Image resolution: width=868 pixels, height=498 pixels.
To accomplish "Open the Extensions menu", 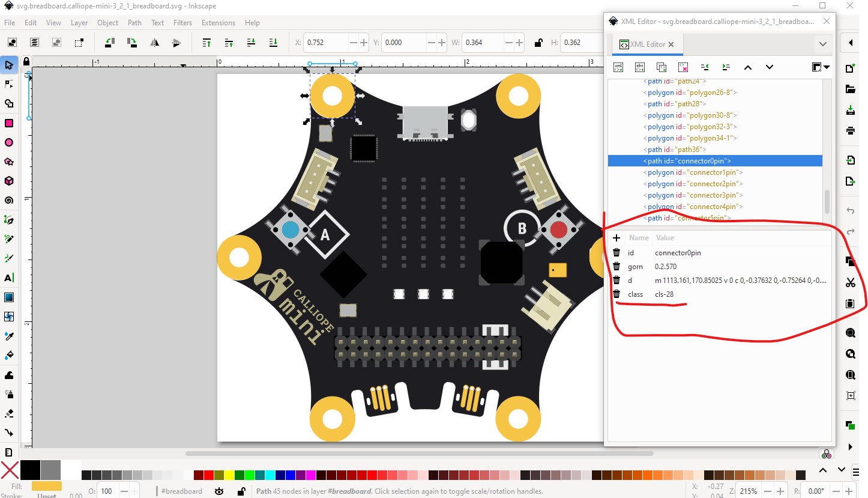I will click(x=219, y=23).
